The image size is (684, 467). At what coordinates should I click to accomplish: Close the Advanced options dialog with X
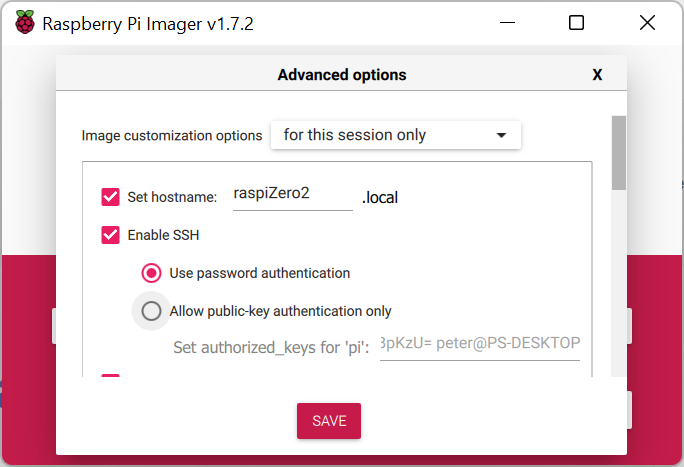597,75
